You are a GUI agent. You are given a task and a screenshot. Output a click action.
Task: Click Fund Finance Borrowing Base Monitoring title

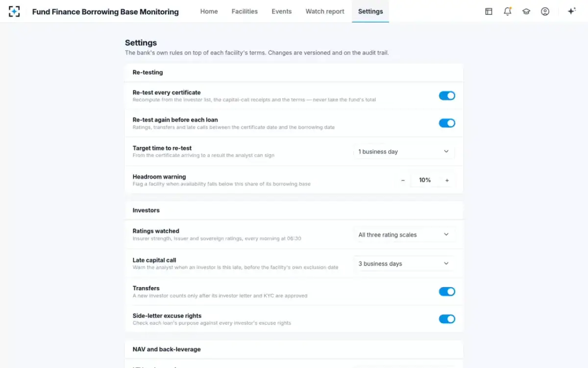pyautogui.click(x=105, y=12)
